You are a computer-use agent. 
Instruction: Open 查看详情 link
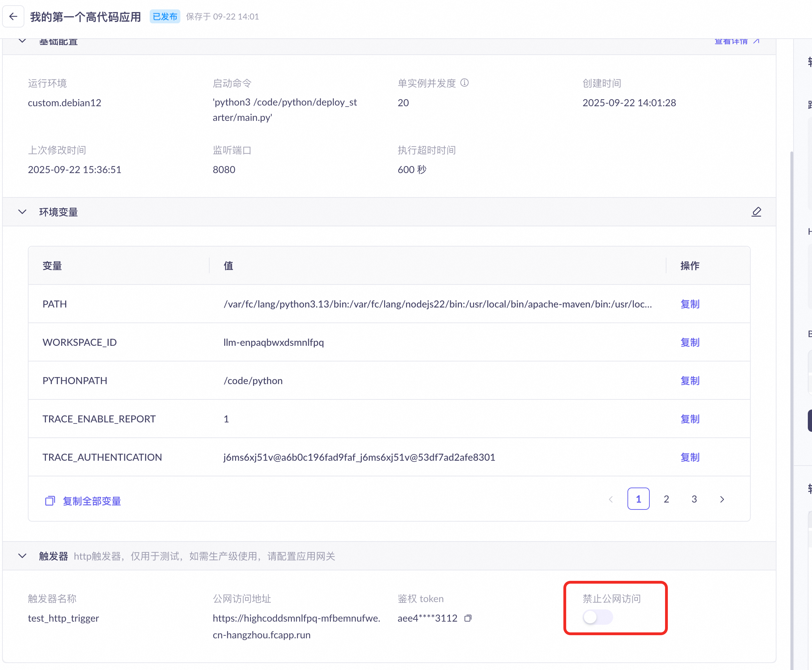[x=737, y=41]
